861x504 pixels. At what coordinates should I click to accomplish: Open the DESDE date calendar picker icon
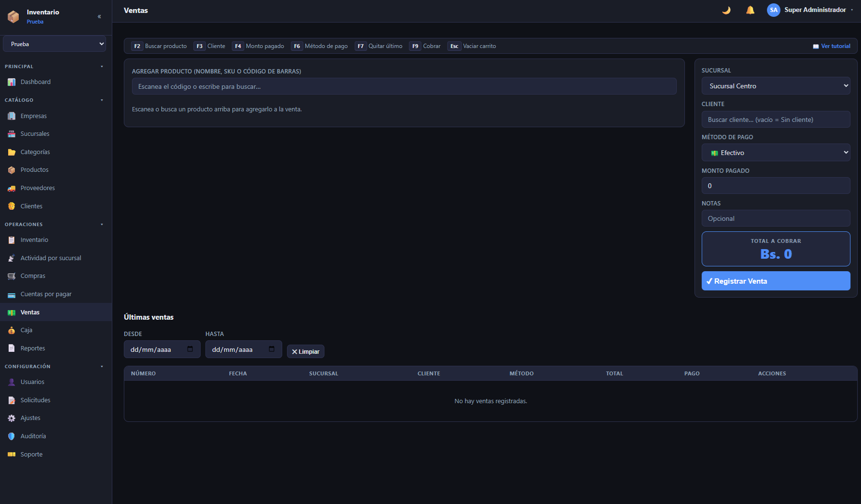point(190,349)
